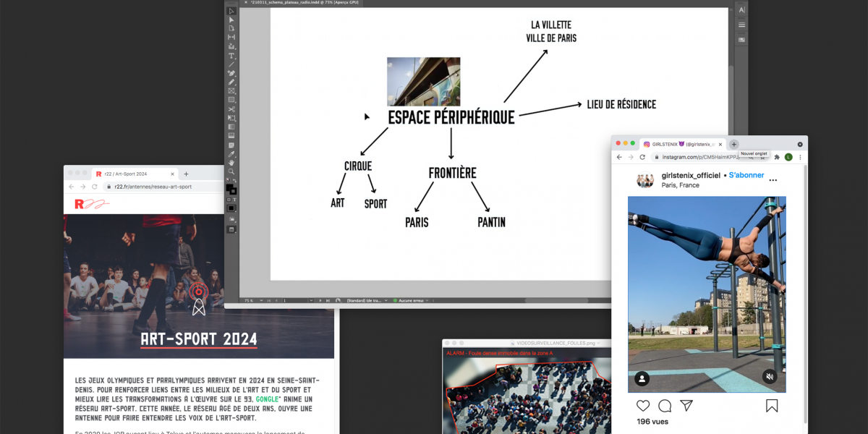Swap fill and stroke in InDesign
868x434 pixels.
pyautogui.click(x=235, y=182)
